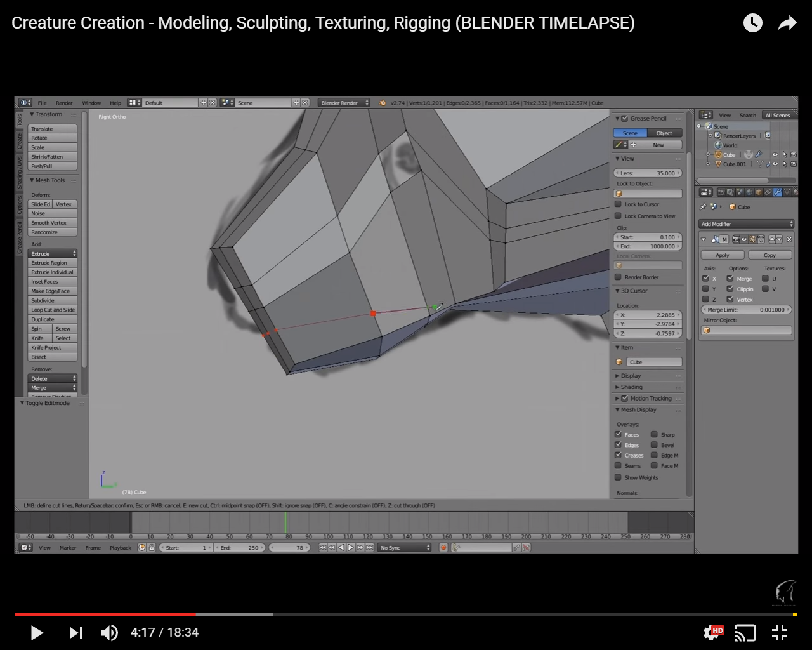Switch to All Scenes tab in outliner

point(777,115)
